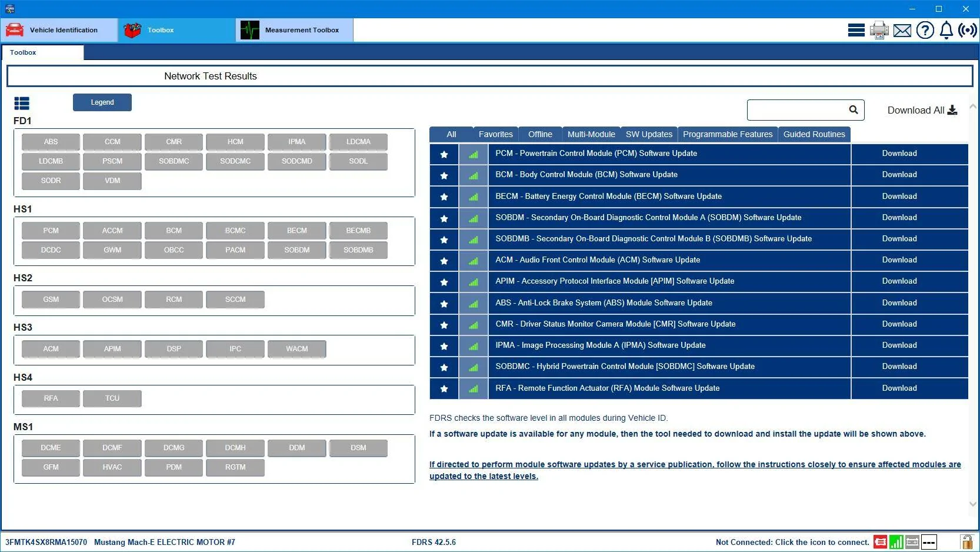
Task: Select the Guided Routines filter tab
Action: click(x=814, y=134)
